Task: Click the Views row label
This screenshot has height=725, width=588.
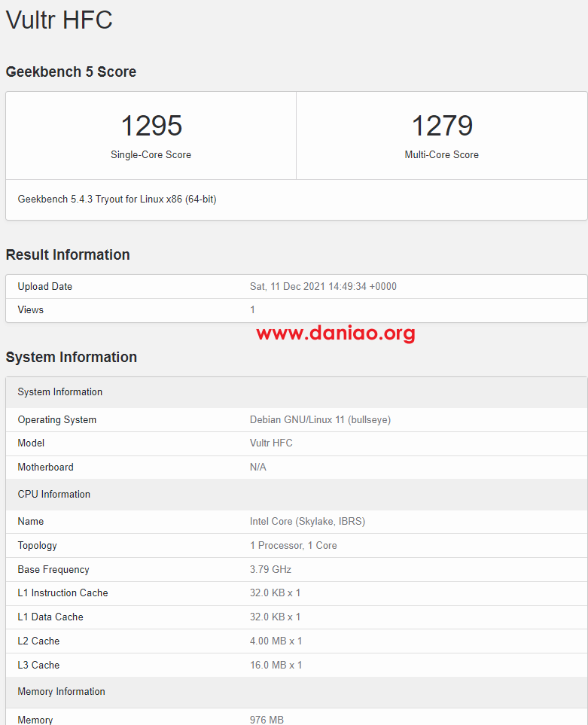Action: (x=31, y=309)
